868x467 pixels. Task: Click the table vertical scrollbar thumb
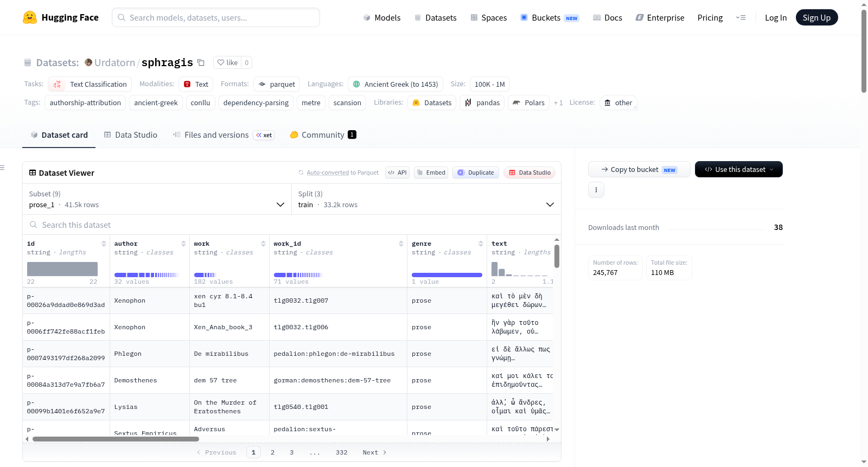(557, 256)
